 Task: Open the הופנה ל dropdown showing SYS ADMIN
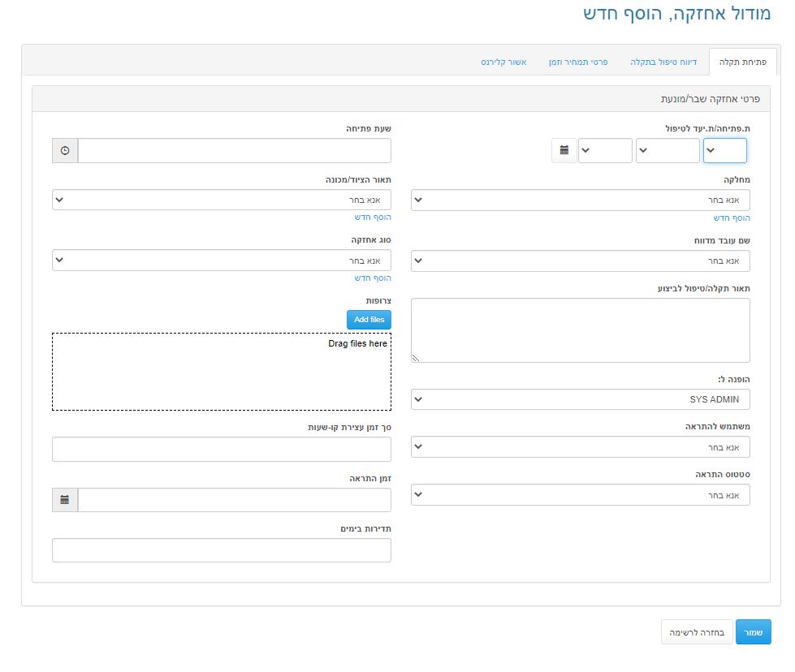(x=580, y=399)
